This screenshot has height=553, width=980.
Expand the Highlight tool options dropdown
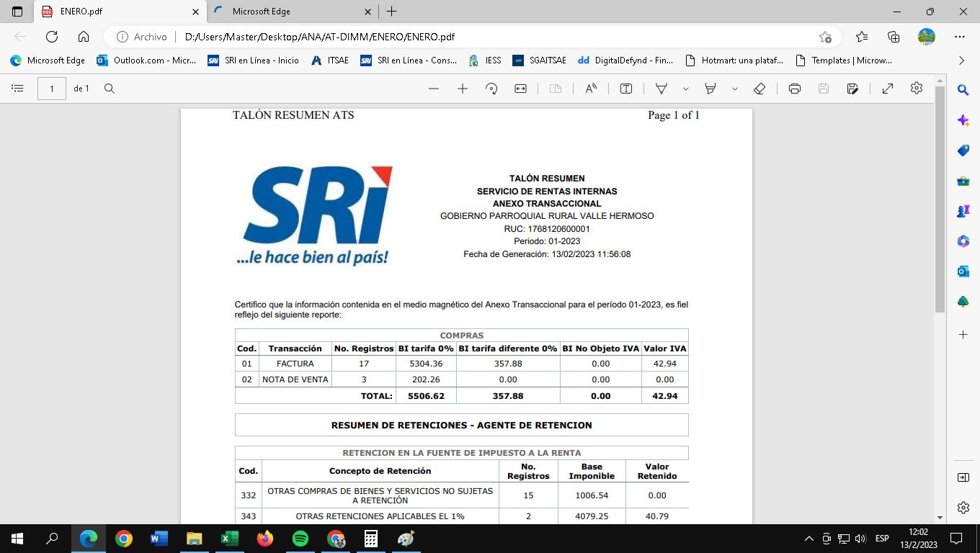point(734,89)
